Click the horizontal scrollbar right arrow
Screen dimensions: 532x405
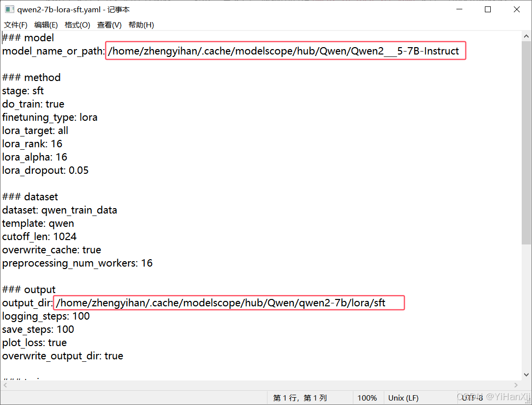[x=516, y=385]
